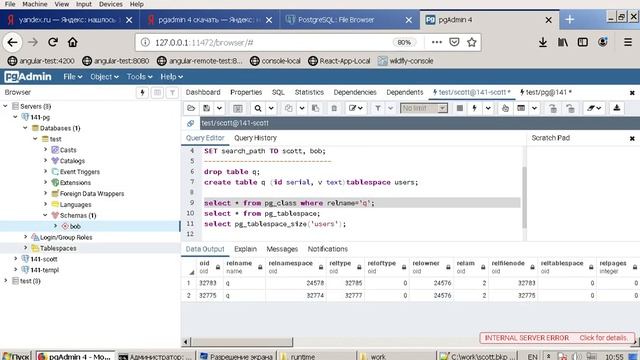This screenshot has width=640, height=360.
Task: Click the Delete rows trash icon
Action: pos(334,108)
